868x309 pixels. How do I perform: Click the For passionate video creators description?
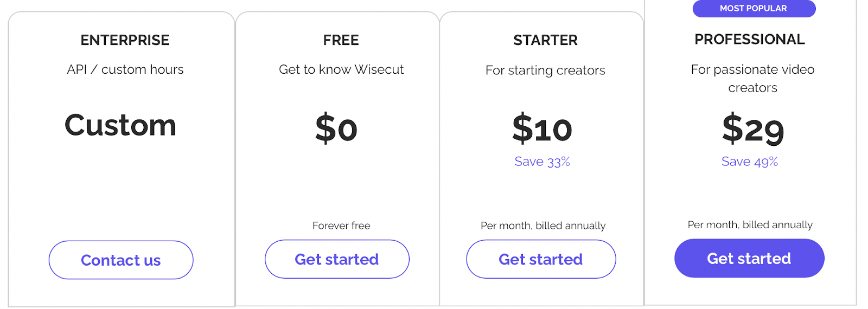pos(753,79)
